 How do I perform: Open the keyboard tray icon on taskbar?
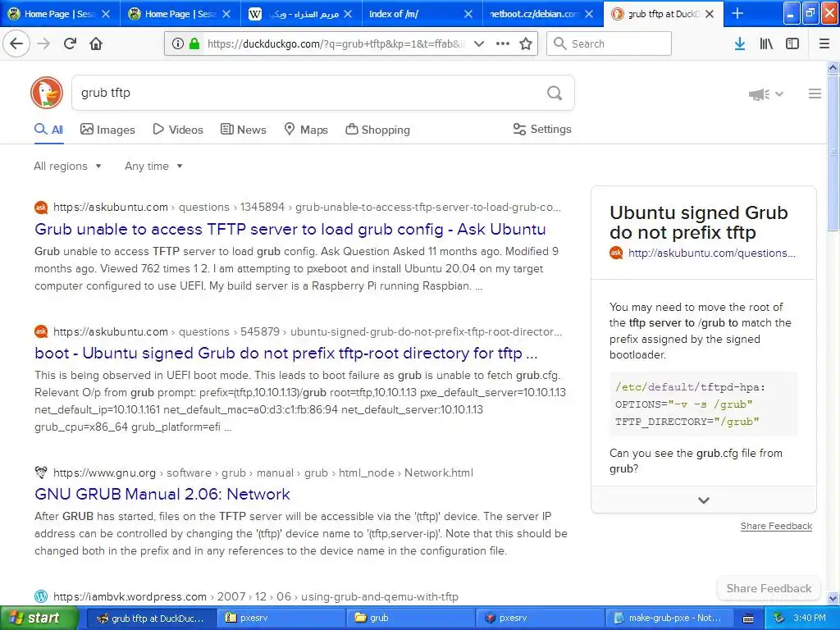748,619
